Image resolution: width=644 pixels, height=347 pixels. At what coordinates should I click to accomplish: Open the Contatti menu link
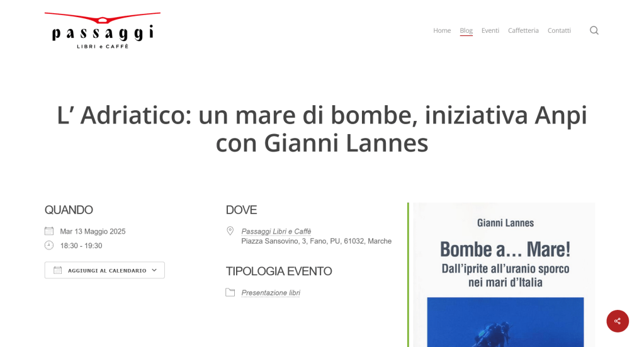pyautogui.click(x=559, y=30)
